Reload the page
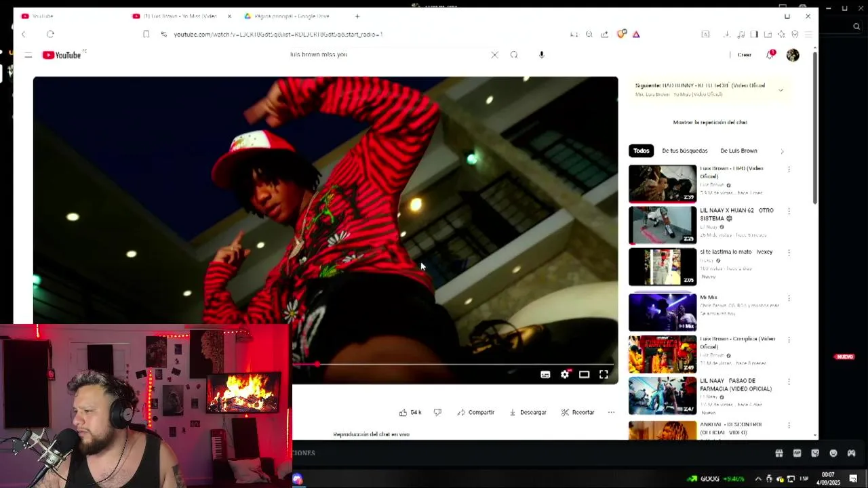Viewport: 868px width, 488px height. (x=50, y=34)
